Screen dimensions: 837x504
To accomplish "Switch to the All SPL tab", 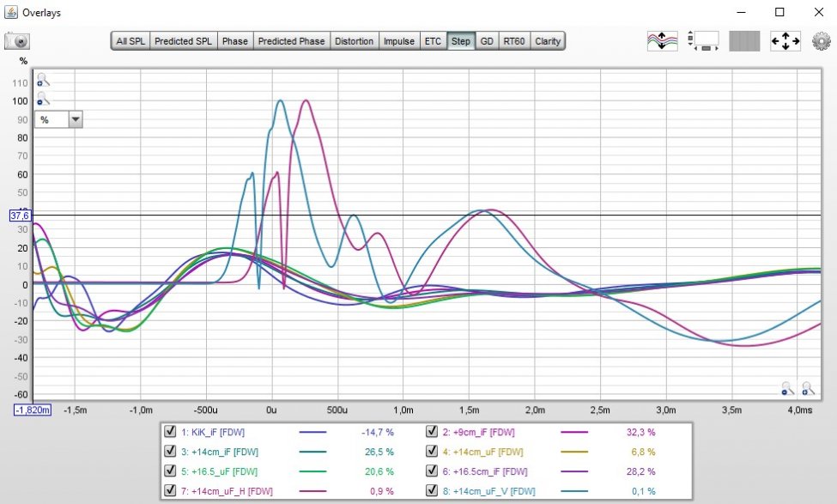I will point(130,41).
